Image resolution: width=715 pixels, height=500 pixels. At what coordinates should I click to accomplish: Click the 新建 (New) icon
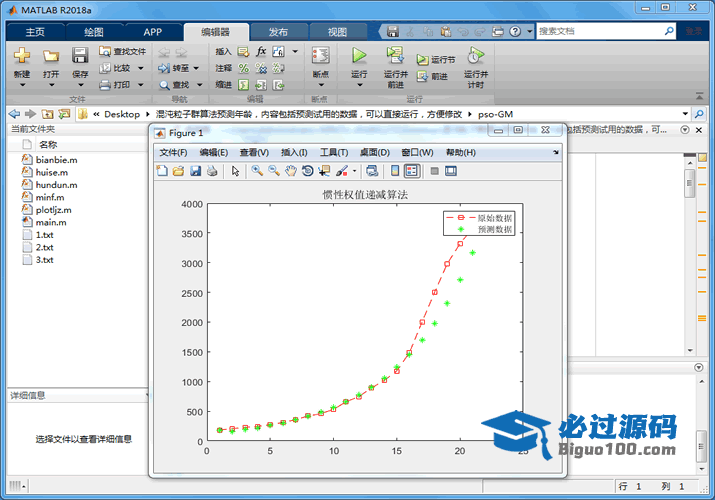(21, 56)
